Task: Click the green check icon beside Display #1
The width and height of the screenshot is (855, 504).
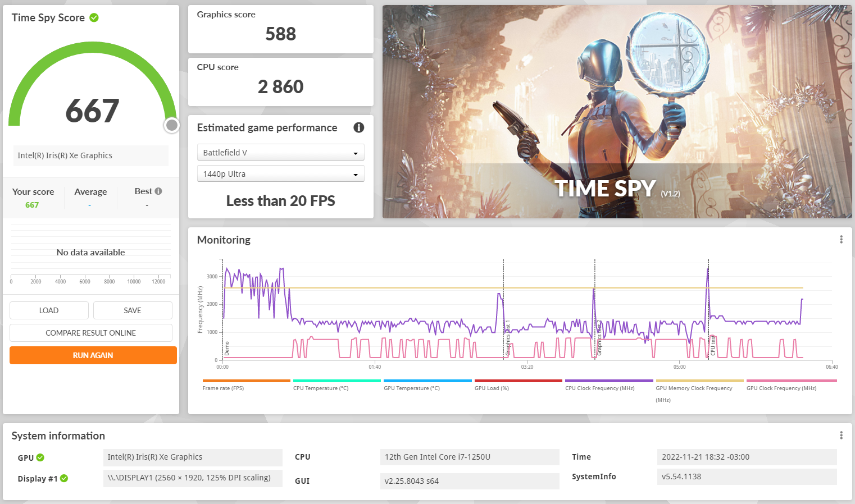Action: click(x=64, y=478)
